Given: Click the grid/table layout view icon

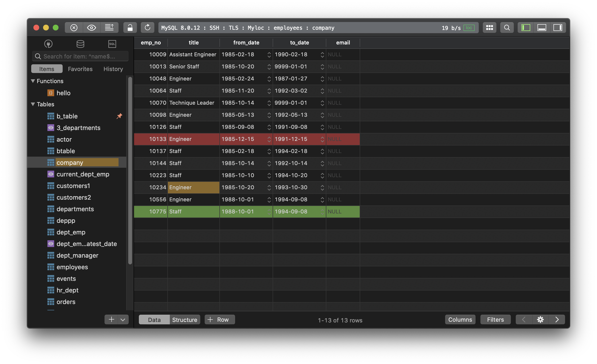Looking at the screenshot, I should coord(490,27).
